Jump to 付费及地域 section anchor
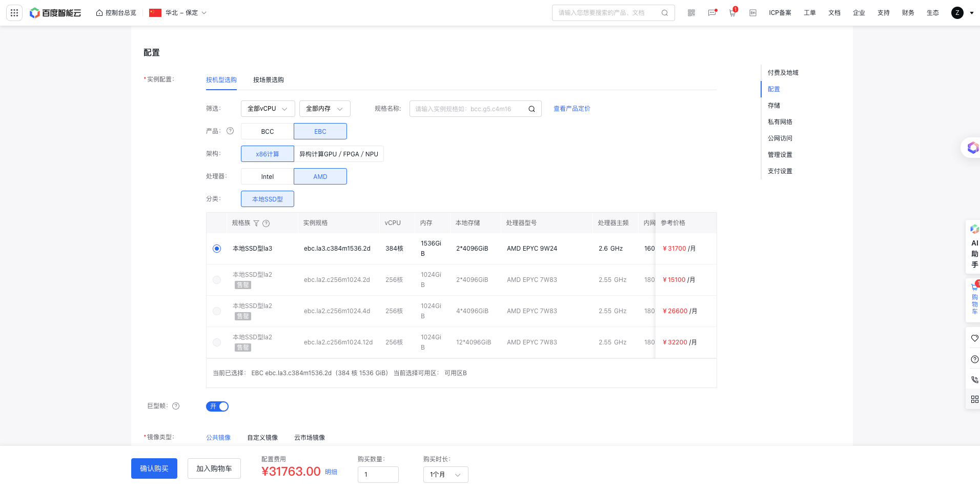This screenshot has height=490, width=980. point(783,73)
